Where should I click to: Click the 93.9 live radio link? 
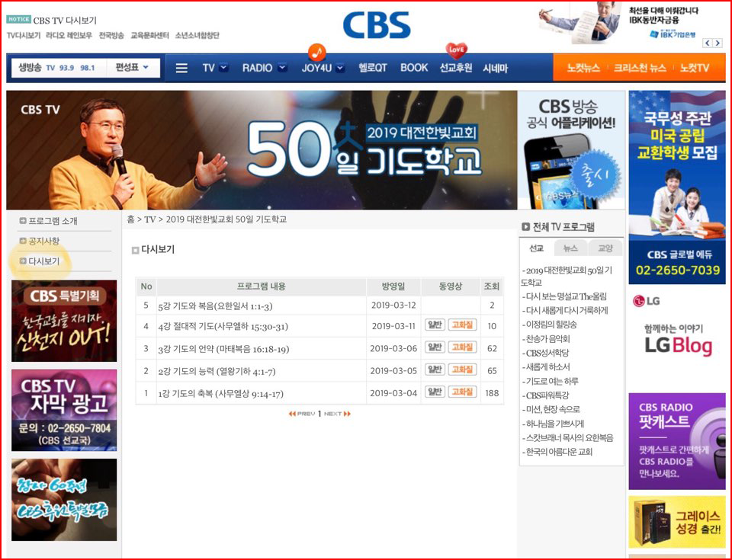click(x=67, y=68)
